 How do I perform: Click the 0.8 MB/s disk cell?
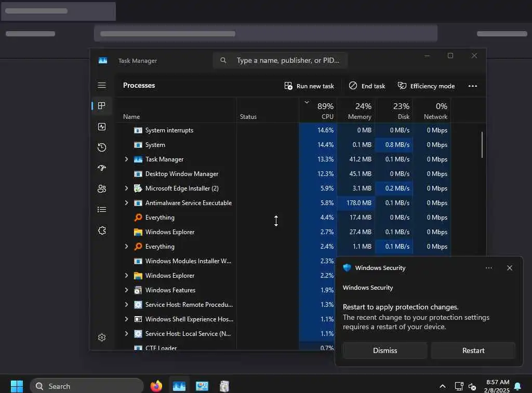pos(394,145)
